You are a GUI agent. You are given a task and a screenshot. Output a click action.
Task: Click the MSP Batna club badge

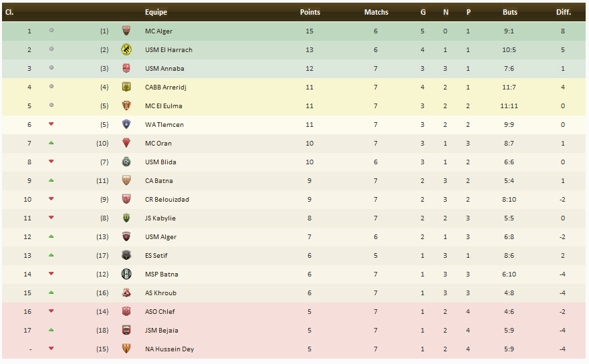126,274
